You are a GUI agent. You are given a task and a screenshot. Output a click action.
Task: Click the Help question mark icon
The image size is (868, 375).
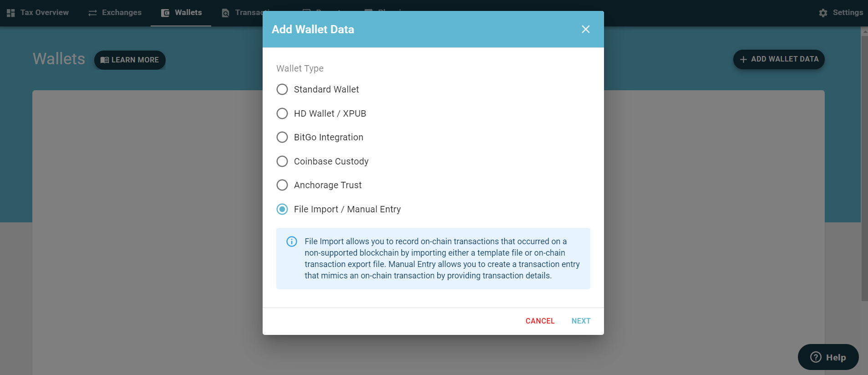point(816,357)
